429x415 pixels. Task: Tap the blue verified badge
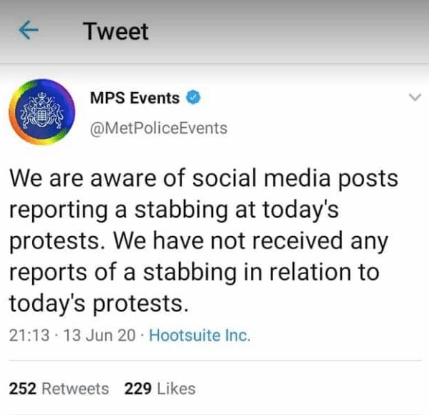(x=193, y=98)
